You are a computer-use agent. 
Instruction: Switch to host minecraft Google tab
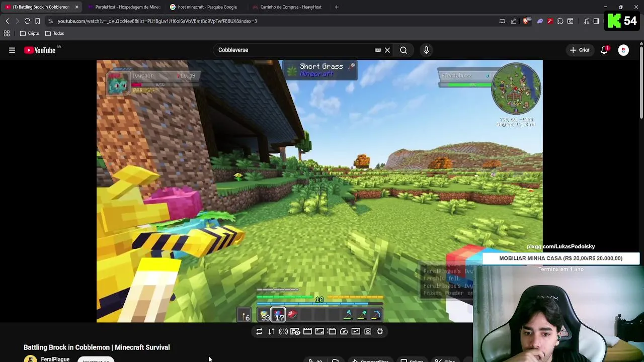coord(206,7)
